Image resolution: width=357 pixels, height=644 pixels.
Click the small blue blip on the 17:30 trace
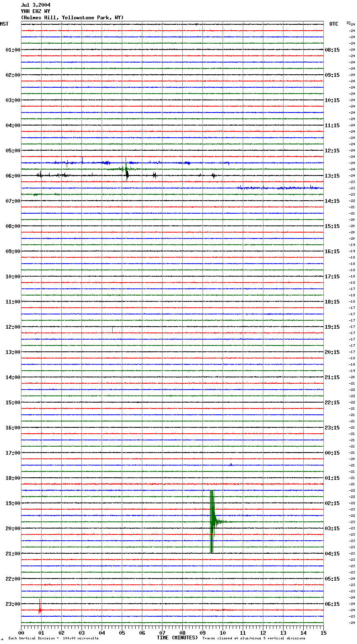tap(231, 464)
